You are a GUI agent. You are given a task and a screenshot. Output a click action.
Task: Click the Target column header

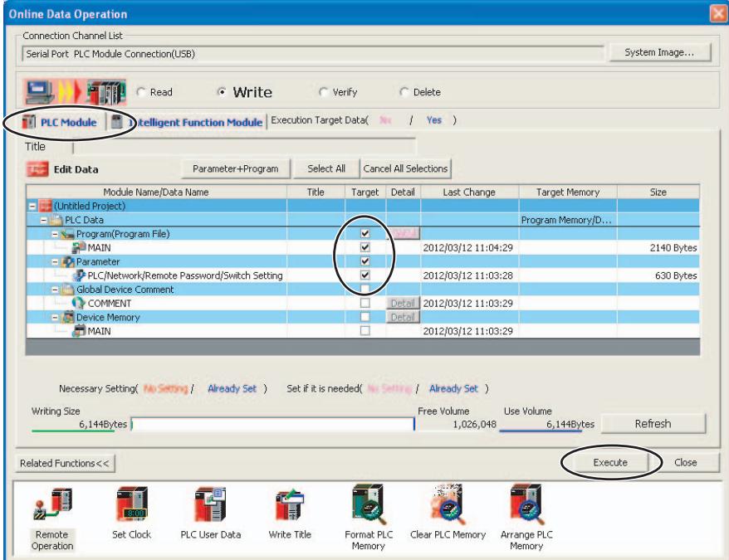(x=365, y=192)
